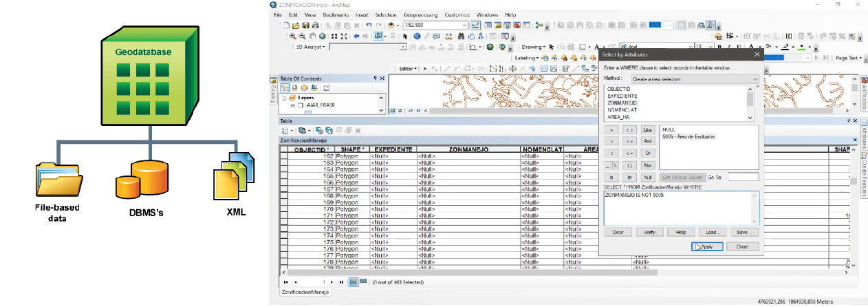Click the Add Data icon
The height and width of the screenshot is (307, 868).
(391, 25)
